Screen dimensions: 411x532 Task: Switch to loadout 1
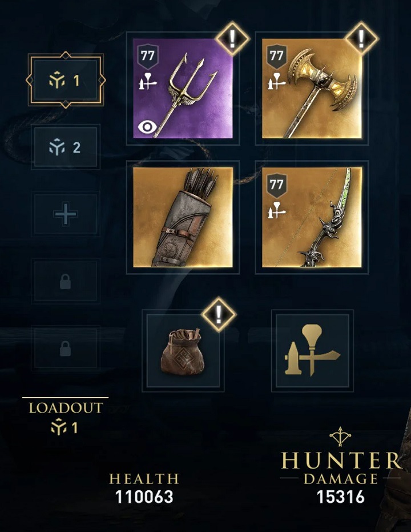tap(66, 80)
